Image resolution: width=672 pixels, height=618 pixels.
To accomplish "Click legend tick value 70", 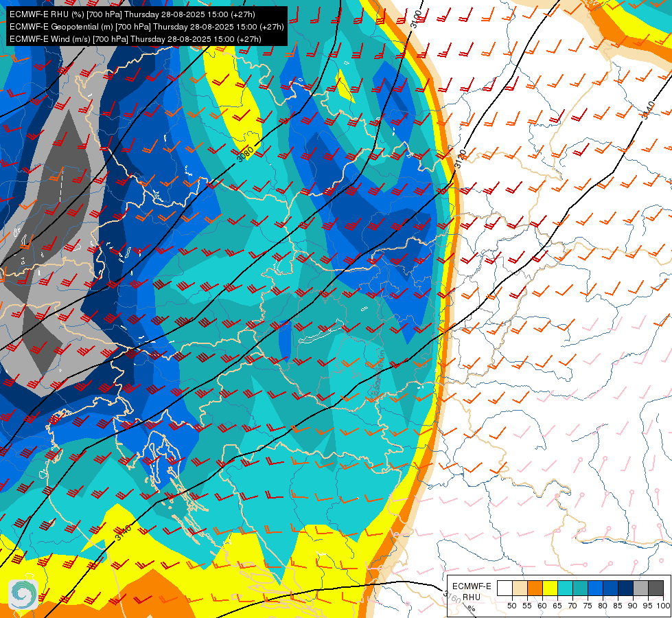I will pos(572,606).
